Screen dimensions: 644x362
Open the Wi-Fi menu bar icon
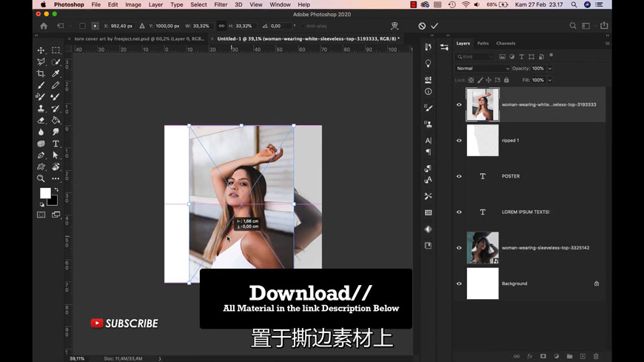tap(466, 4)
